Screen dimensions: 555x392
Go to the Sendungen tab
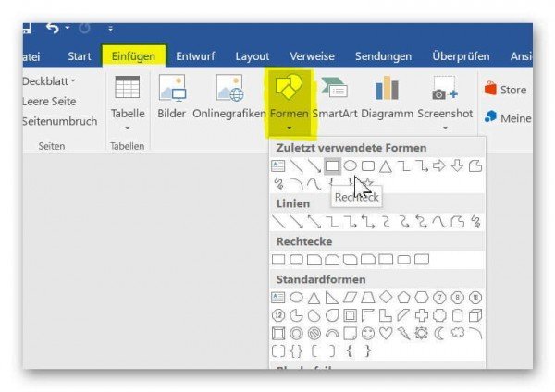pyautogui.click(x=383, y=56)
